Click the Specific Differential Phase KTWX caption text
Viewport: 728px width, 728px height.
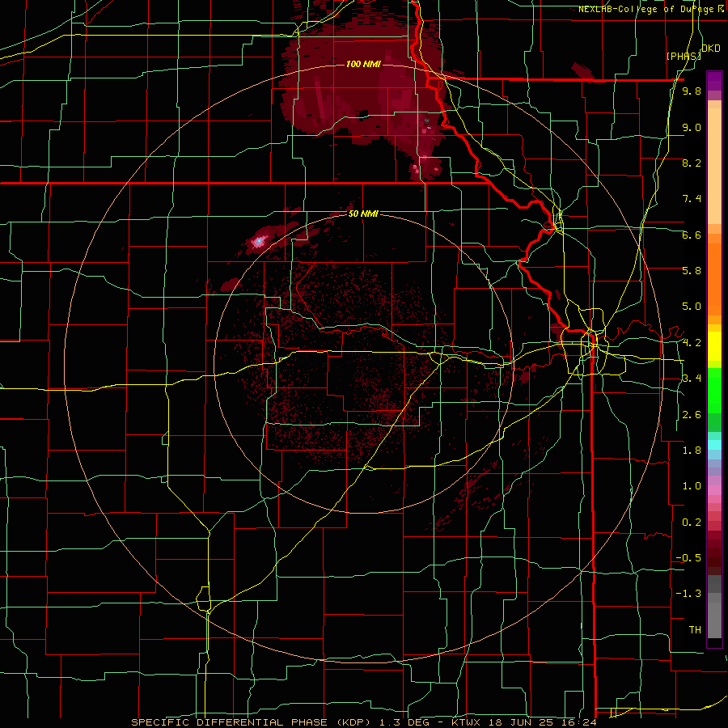tap(363, 722)
